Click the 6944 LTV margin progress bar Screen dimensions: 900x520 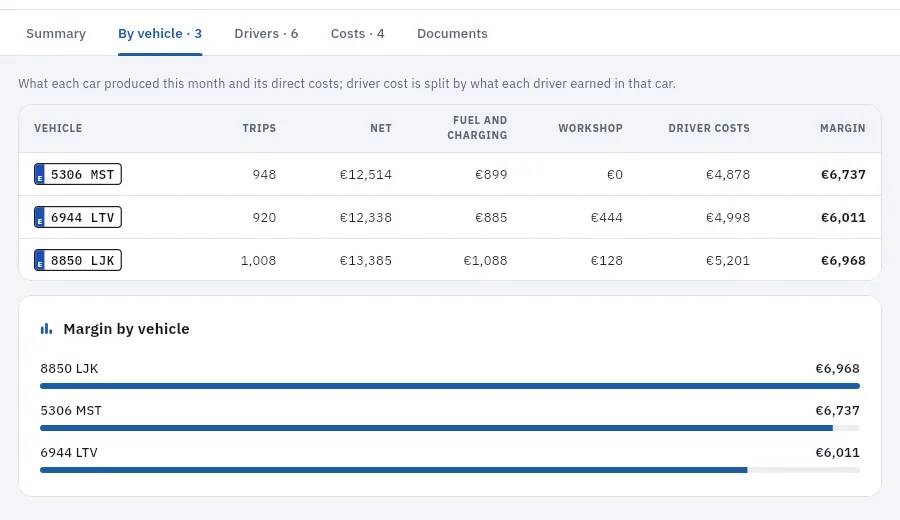point(450,469)
